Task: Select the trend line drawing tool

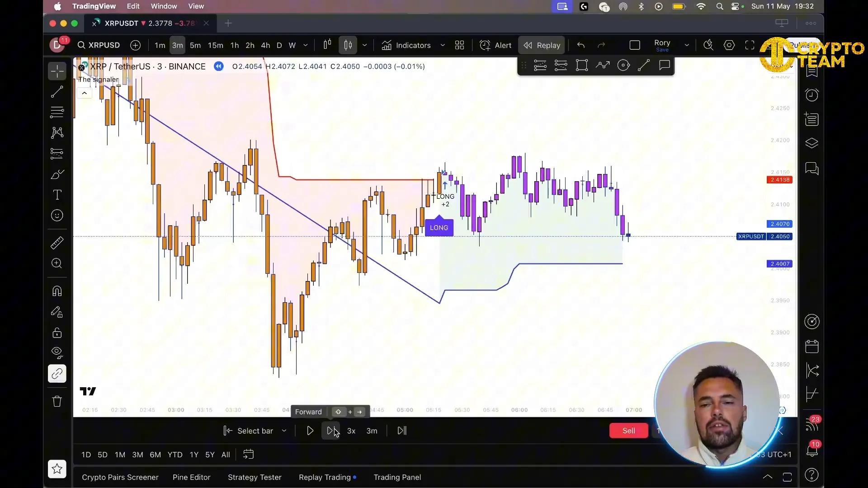Action: pyautogui.click(x=57, y=92)
